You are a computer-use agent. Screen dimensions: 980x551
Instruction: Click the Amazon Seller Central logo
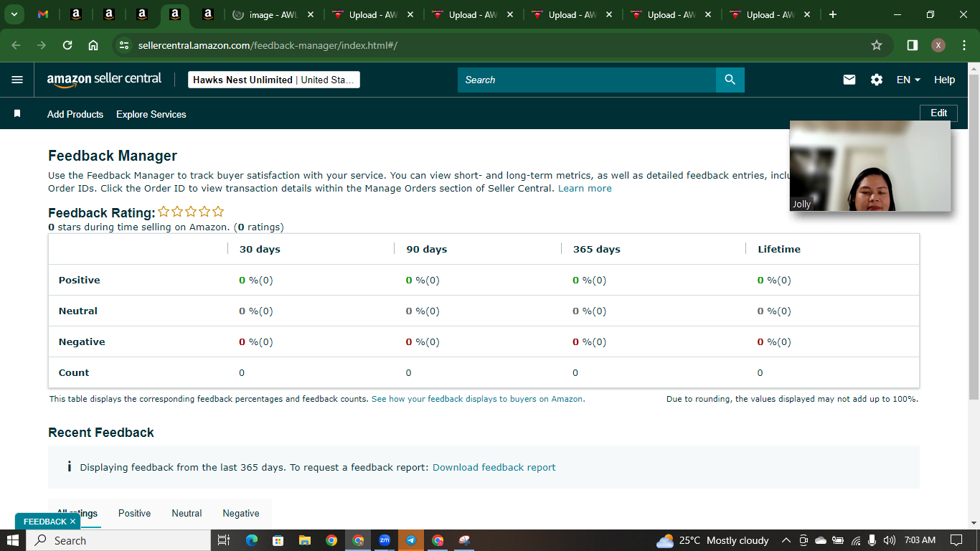click(104, 80)
